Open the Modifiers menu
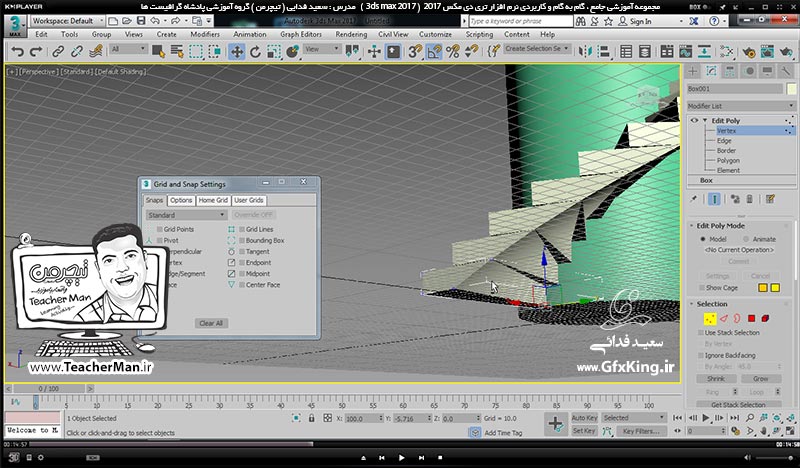Viewport: 800px width, 468px height. (x=205, y=34)
